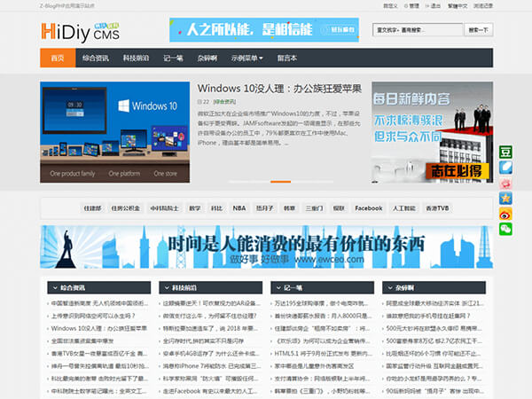Screen dimensions: 532x399
Task: Share to Sina Weibo icon
Action: coord(505,213)
